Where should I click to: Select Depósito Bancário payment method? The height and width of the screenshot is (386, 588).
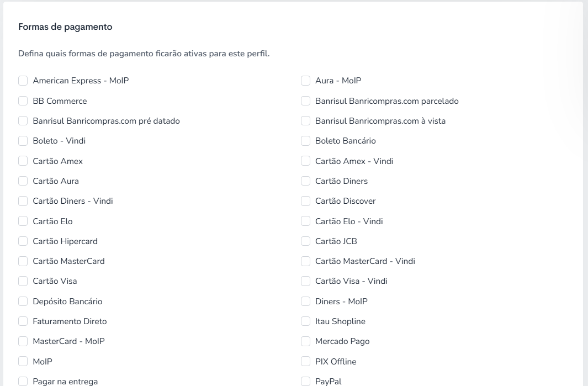[x=23, y=301]
